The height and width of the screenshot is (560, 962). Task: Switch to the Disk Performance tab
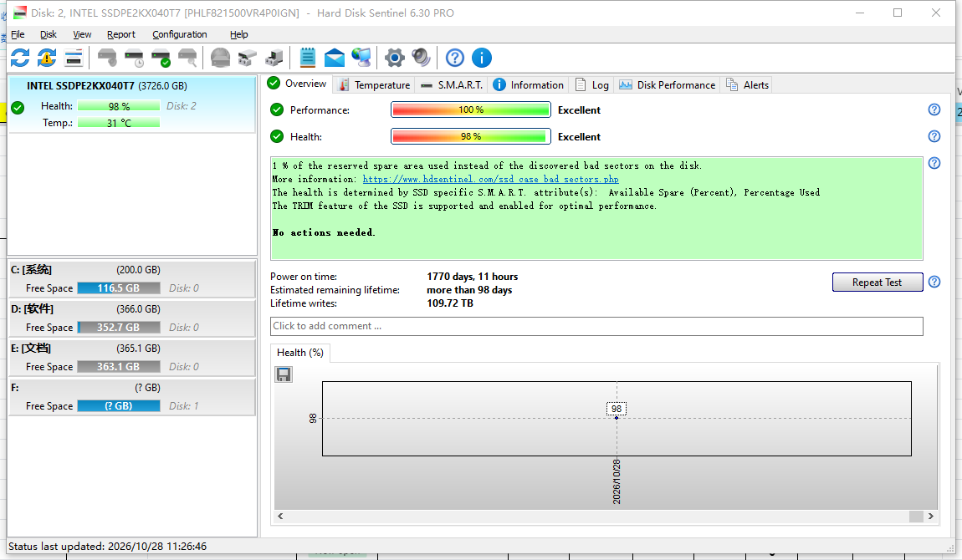pyautogui.click(x=668, y=85)
